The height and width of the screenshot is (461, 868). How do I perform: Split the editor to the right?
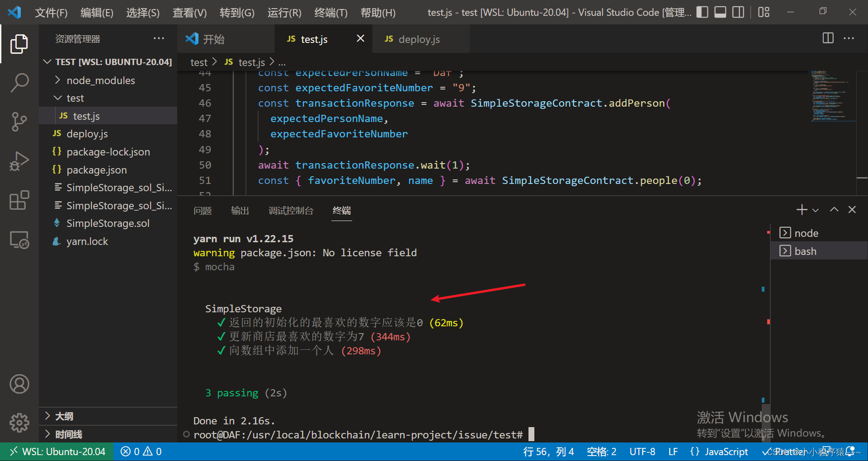coord(828,38)
